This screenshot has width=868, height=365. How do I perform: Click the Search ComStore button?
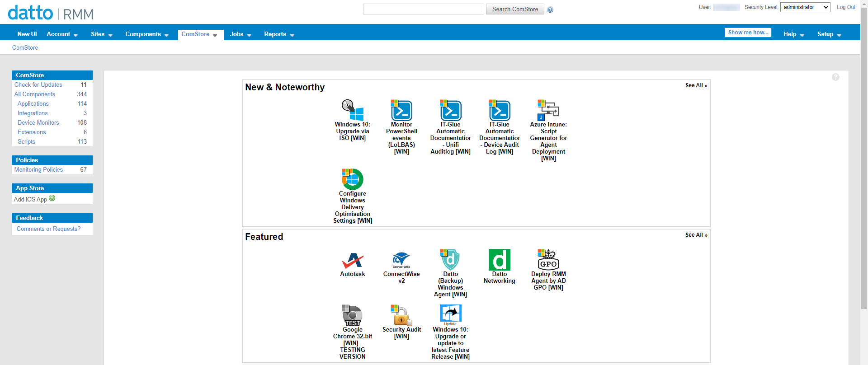515,9
